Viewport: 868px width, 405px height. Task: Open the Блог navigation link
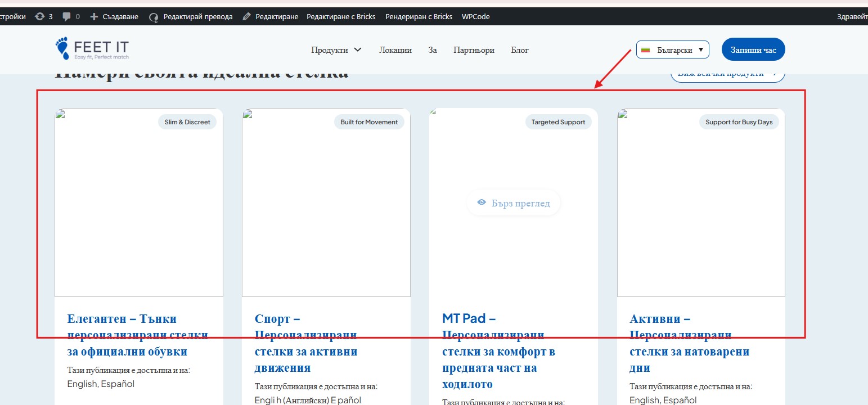click(519, 50)
